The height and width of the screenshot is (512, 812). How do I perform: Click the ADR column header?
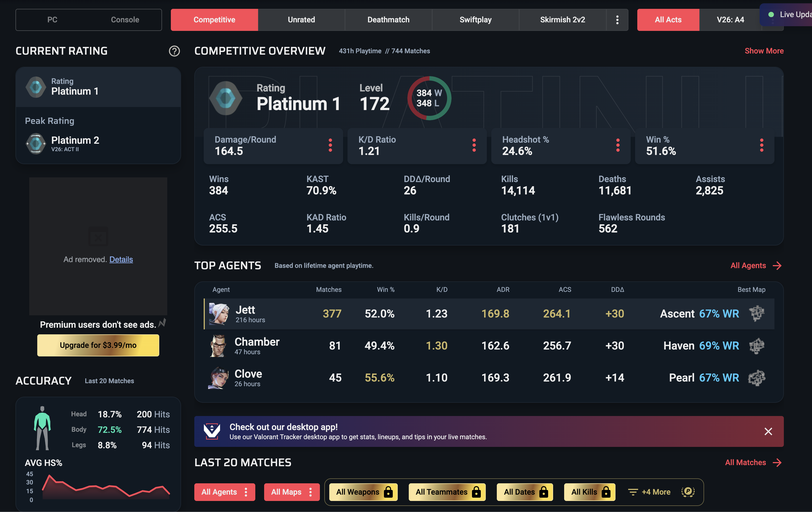(x=503, y=290)
